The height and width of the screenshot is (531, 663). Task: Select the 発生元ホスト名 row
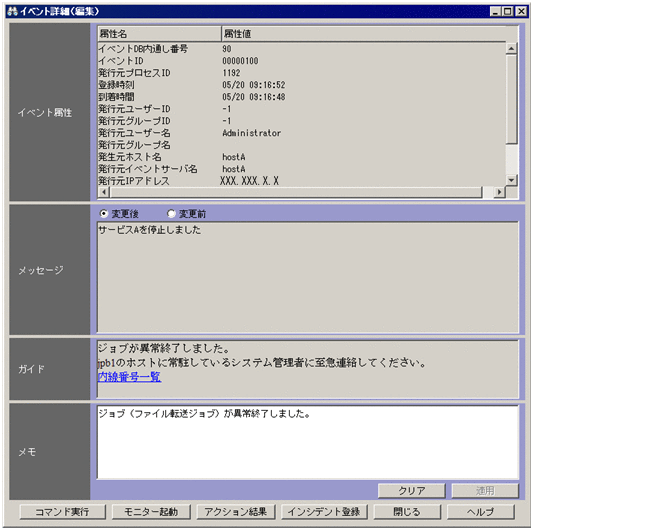[301, 157]
